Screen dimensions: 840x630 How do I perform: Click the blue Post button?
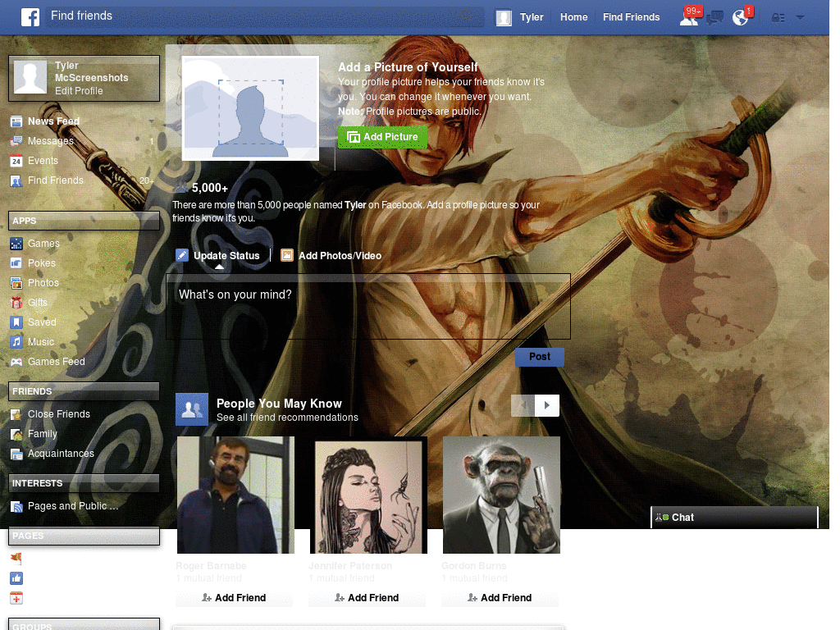[x=540, y=357]
